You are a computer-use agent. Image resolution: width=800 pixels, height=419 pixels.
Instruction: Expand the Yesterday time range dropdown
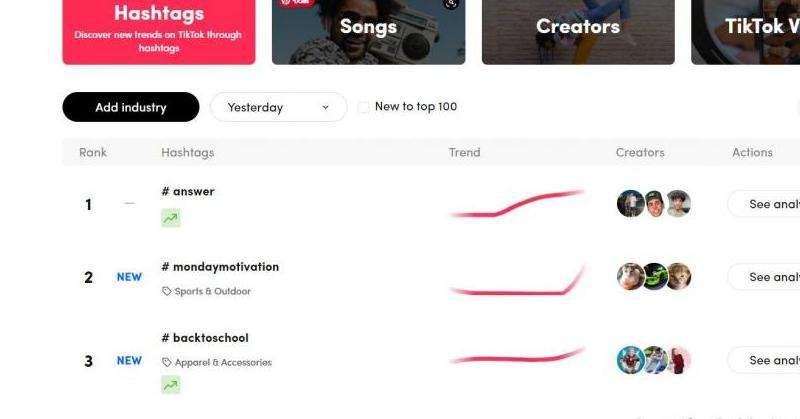[279, 107]
